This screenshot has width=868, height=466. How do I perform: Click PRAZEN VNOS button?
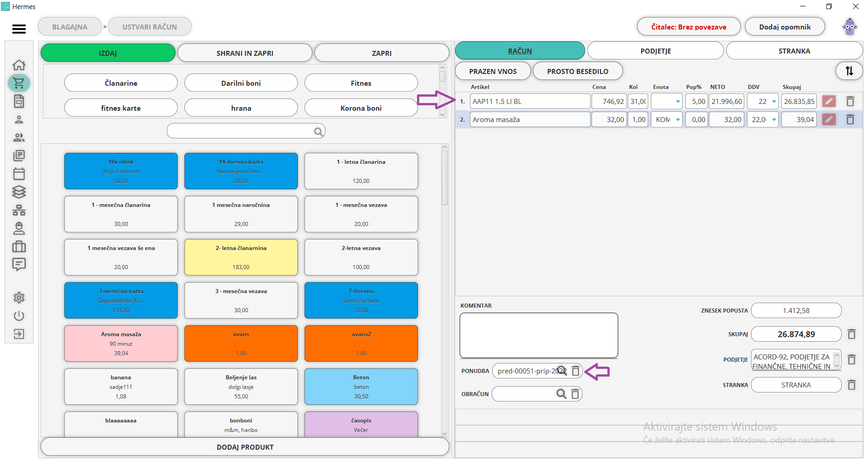(493, 71)
